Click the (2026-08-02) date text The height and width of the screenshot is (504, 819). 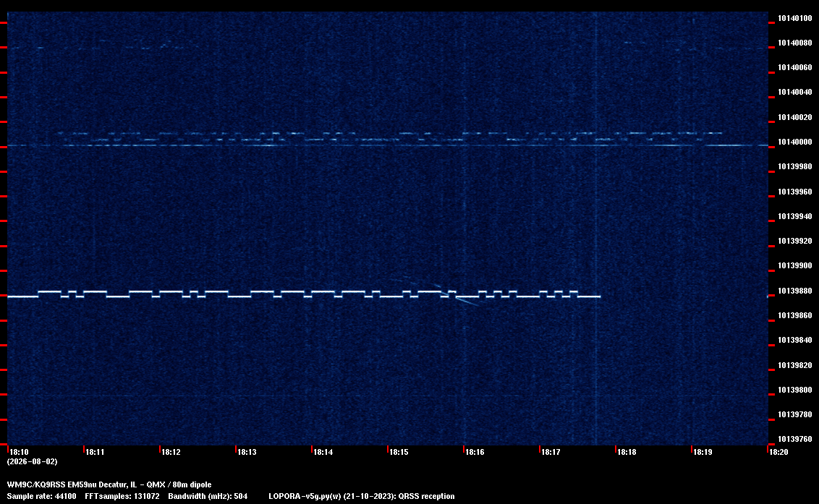(32, 461)
